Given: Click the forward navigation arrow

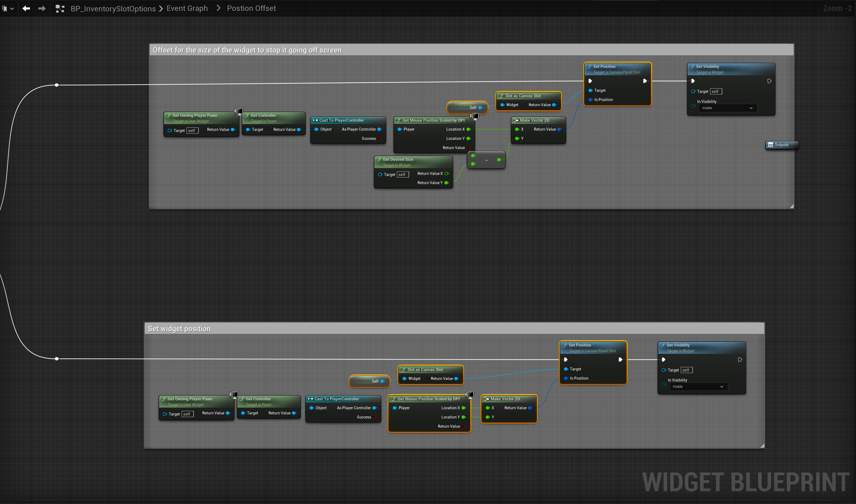Looking at the screenshot, I should click(42, 8).
